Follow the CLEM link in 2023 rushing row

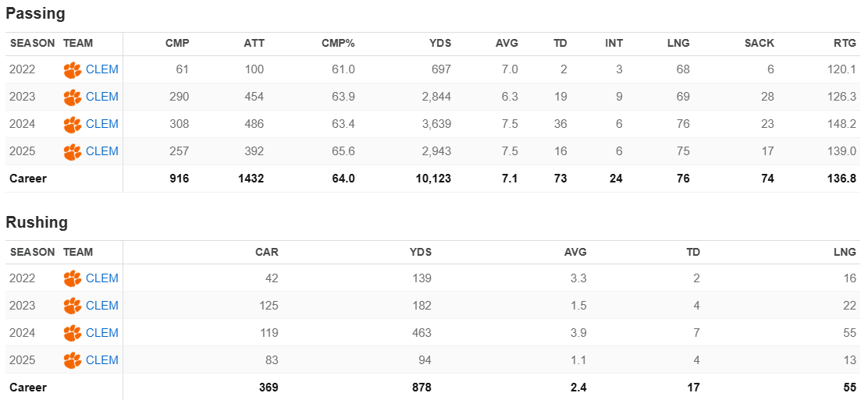tap(102, 306)
